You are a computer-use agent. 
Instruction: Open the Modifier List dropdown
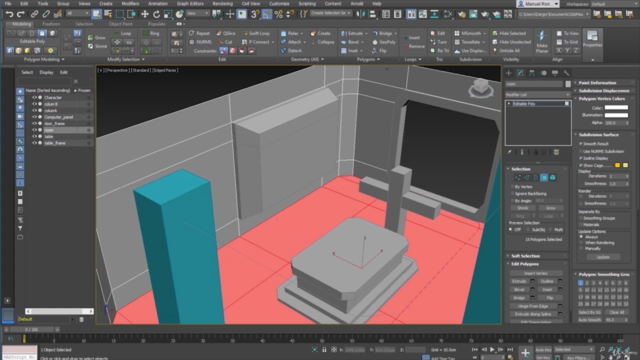pos(538,95)
